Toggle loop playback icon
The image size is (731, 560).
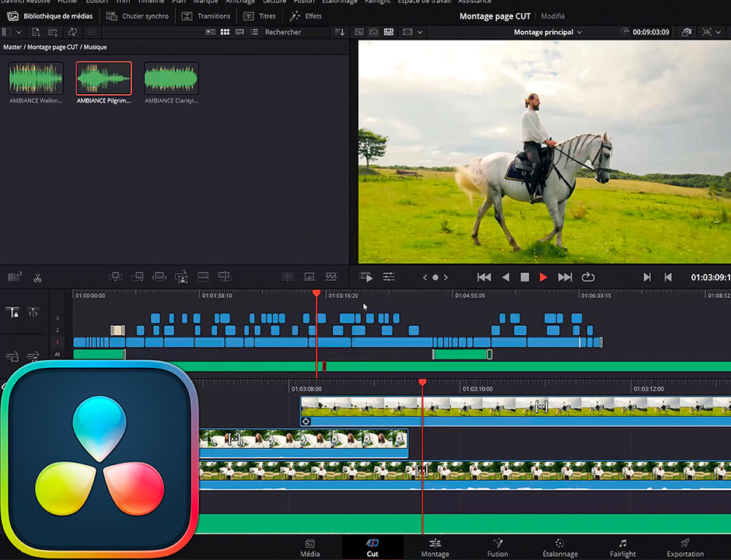tap(588, 277)
